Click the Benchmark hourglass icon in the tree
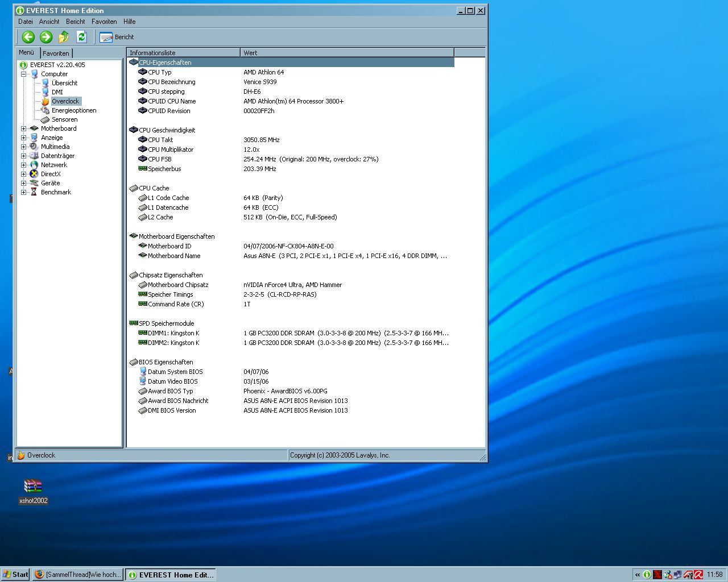 pos(34,192)
